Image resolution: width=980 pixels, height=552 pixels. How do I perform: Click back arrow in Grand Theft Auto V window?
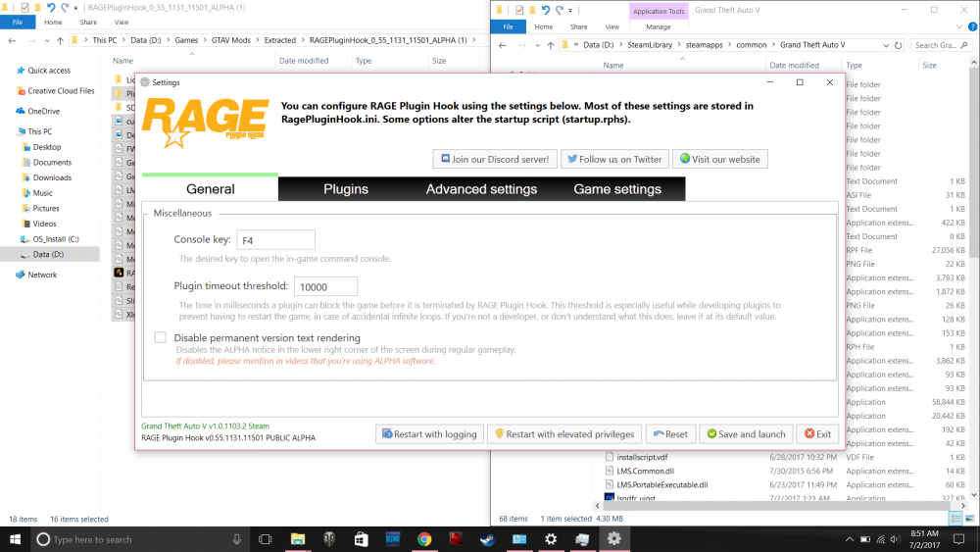[503, 45]
